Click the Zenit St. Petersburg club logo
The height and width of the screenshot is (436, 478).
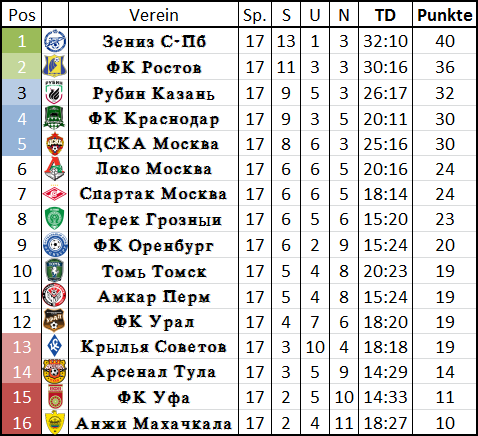click(55, 41)
